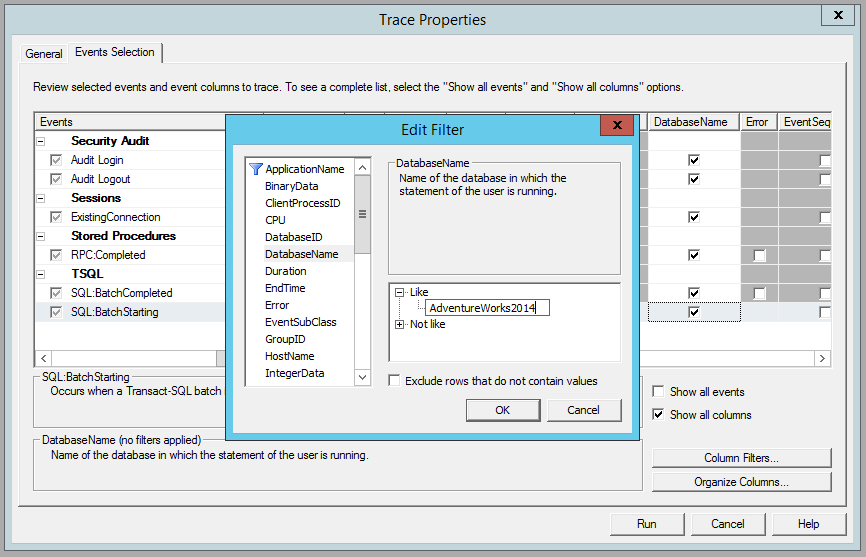Uncheck the Show all columns option
Screen dimensions: 866x557
coord(658,415)
